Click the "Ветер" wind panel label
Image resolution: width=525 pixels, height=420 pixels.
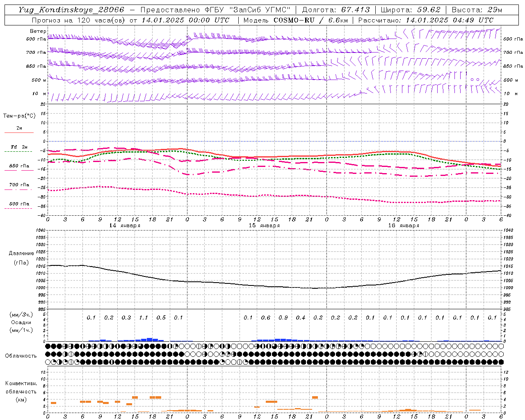point(38,31)
